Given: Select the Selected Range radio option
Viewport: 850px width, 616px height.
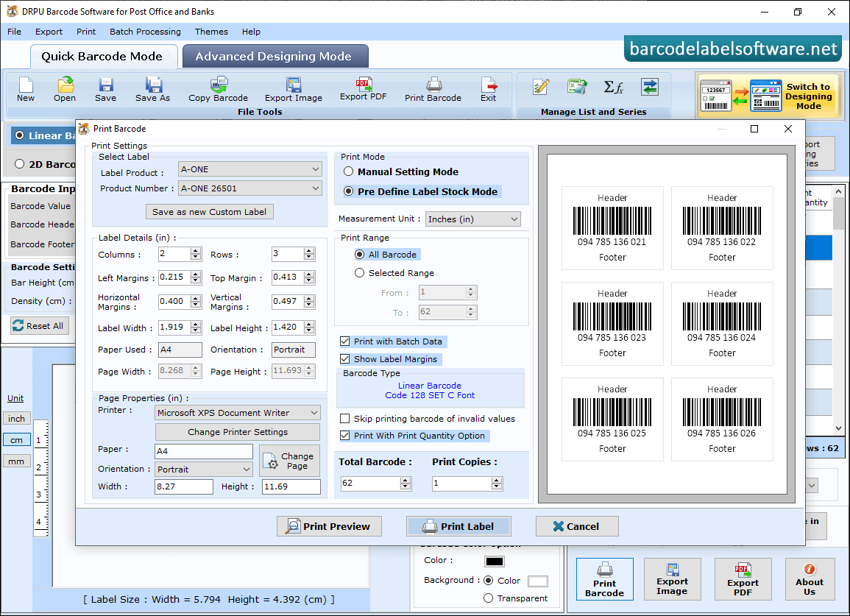Looking at the screenshot, I should [359, 273].
